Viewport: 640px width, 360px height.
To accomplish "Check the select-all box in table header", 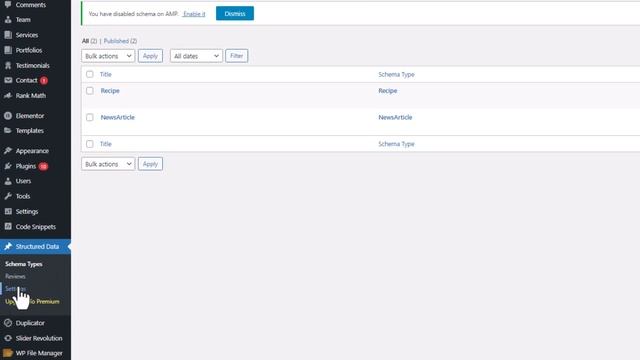I will pos(90,74).
